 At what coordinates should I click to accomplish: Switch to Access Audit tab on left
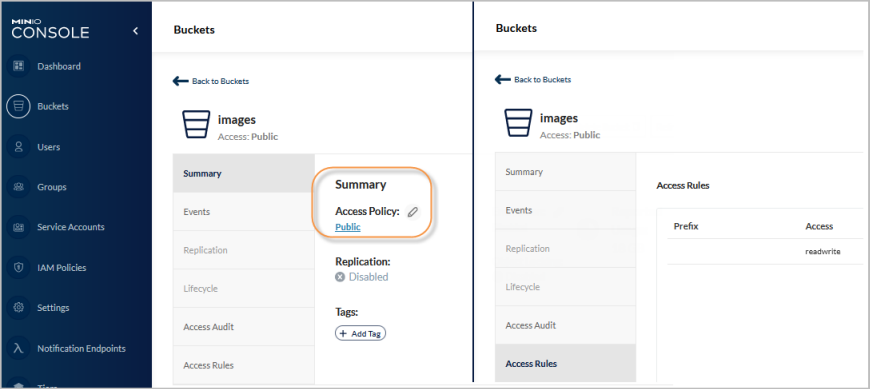tap(244, 327)
